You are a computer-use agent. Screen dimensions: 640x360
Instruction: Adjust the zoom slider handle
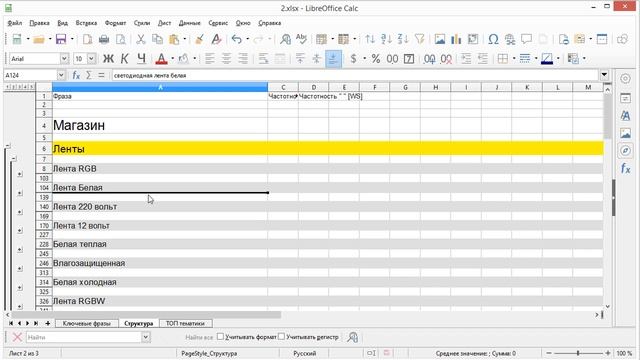[x=578, y=353]
